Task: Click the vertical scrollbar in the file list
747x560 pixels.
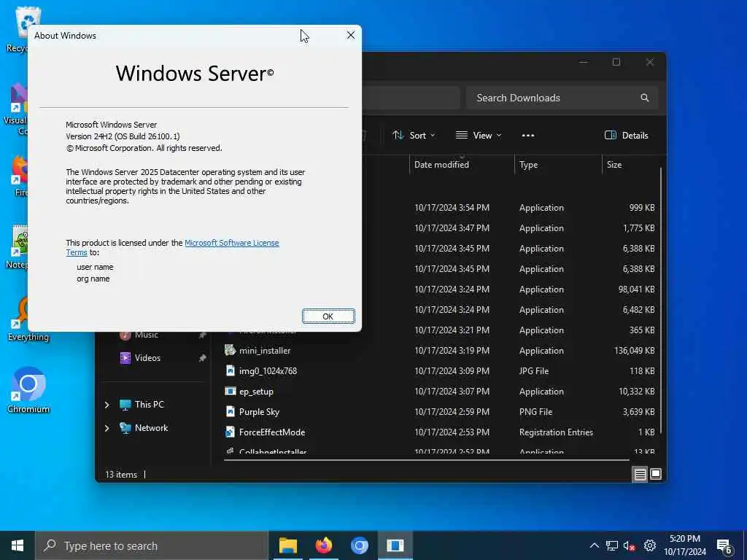Action: (661, 300)
